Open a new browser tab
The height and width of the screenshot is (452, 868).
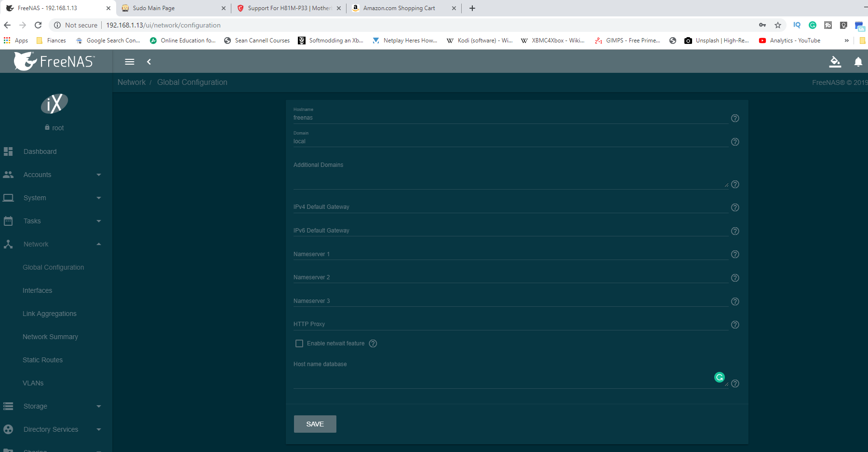point(472,8)
